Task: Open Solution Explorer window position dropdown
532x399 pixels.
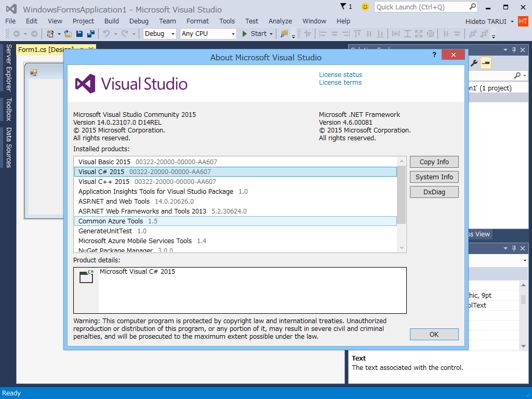Action: [505, 50]
